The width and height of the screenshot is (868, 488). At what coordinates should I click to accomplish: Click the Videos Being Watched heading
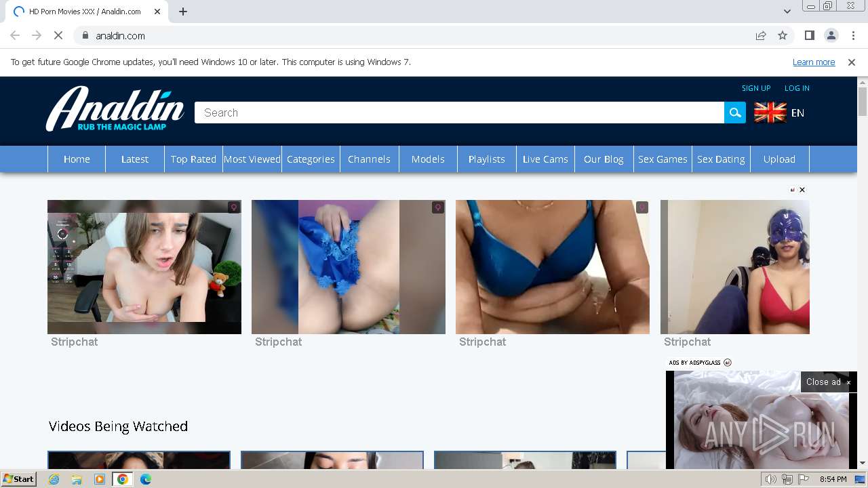click(x=118, y=426)
